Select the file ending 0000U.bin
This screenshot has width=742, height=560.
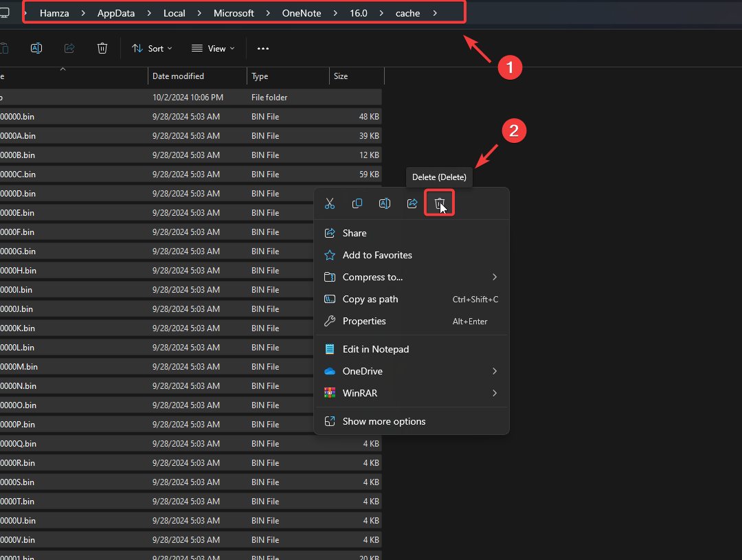tap(191, 521)
